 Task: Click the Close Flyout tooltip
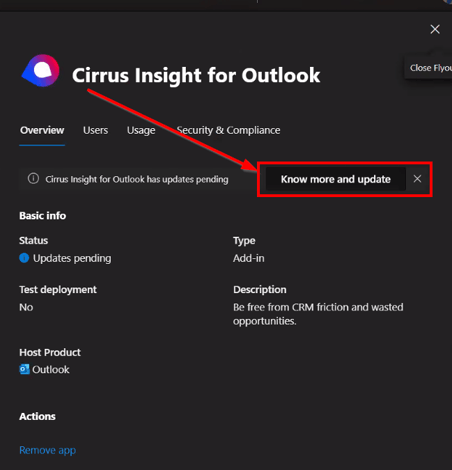[x=429, y=68]
